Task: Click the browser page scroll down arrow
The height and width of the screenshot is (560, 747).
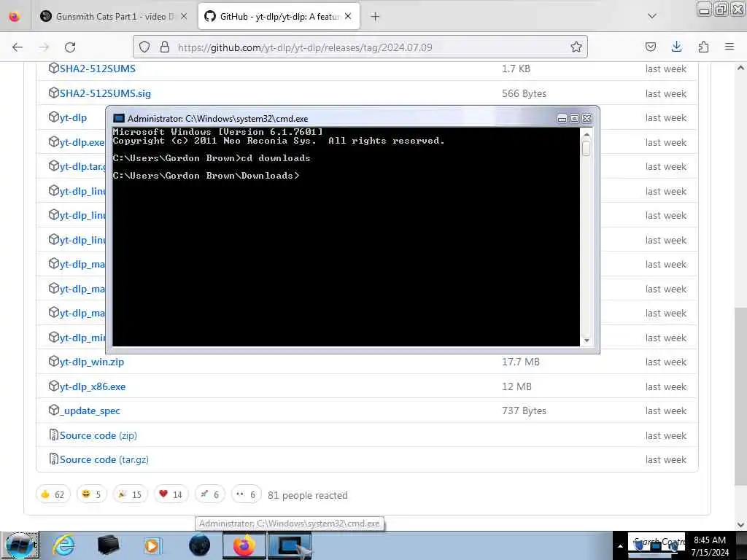Action: tap(740, 525)
